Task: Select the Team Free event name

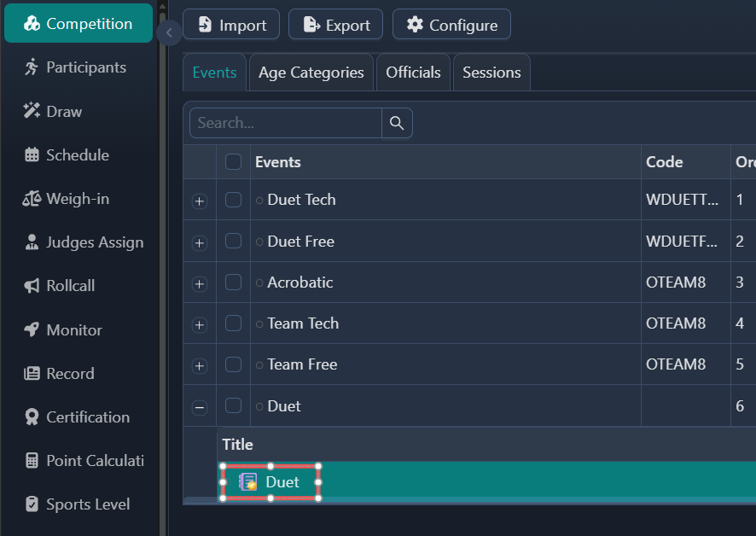Action: pyautogui.click(x=302, y=364)
